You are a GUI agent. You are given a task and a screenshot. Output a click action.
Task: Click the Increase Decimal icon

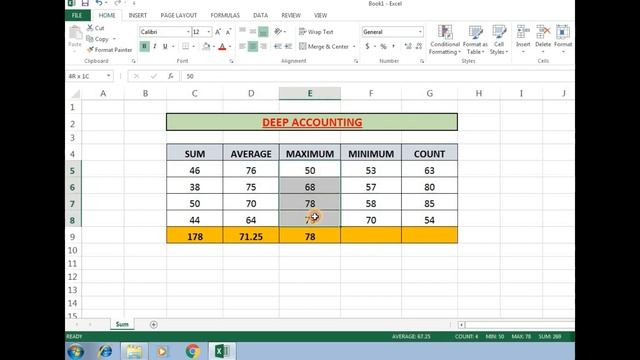pos(408,47)
